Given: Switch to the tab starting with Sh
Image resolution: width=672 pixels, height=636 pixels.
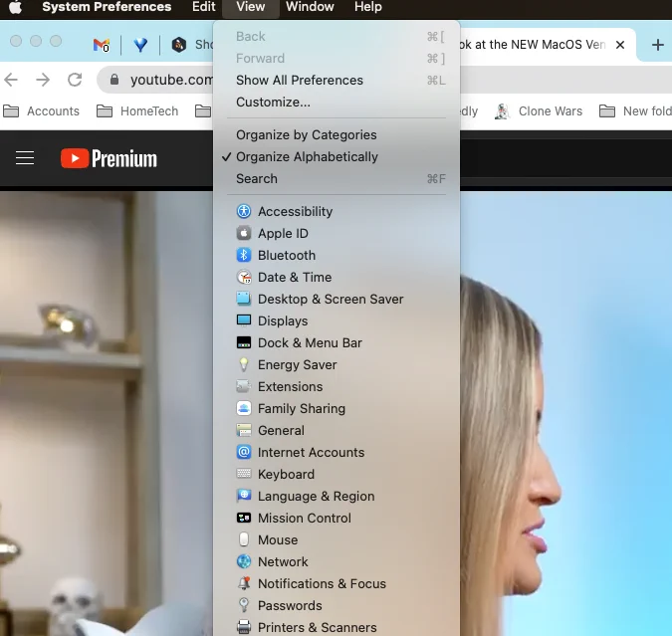Looking at the screenshot, I should pos(192,45).
